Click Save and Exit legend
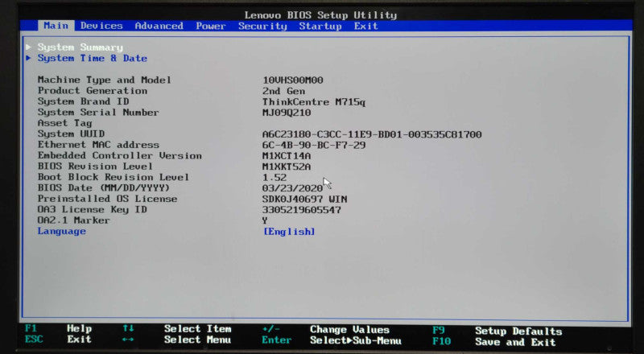The width and height of the screenshot is (644, 354). click(515, 342)
